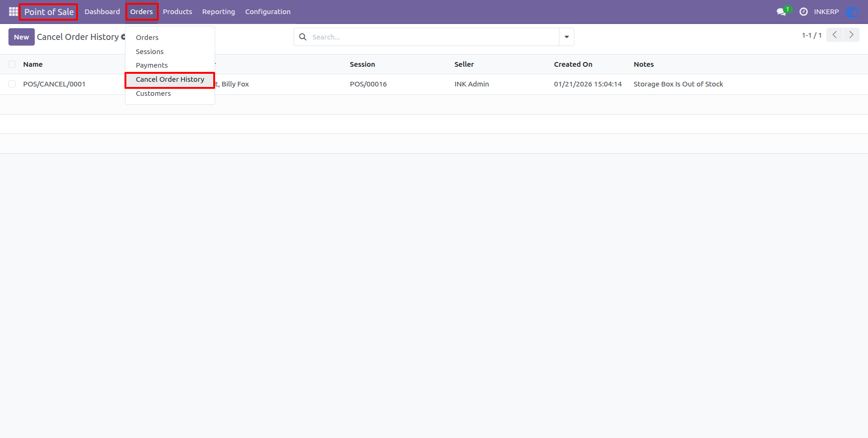Open the Reporting menu
The image size is (868, 438).
[x=218, y=12]
